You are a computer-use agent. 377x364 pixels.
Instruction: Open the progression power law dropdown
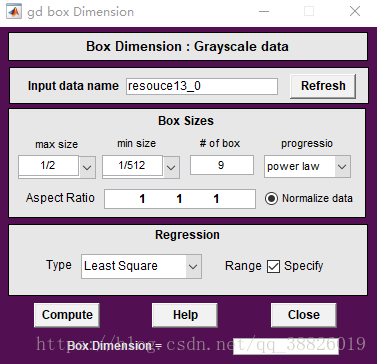point(307,166)
